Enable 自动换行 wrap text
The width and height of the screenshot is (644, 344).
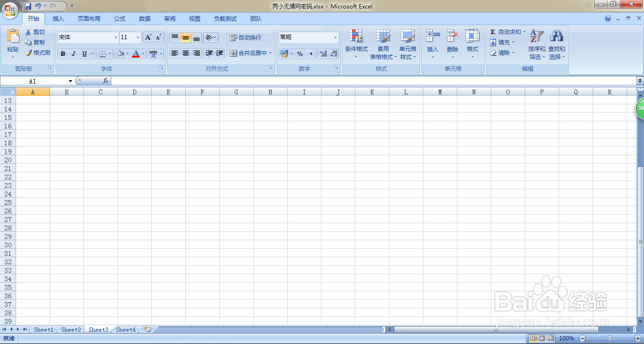click(245, 38)
